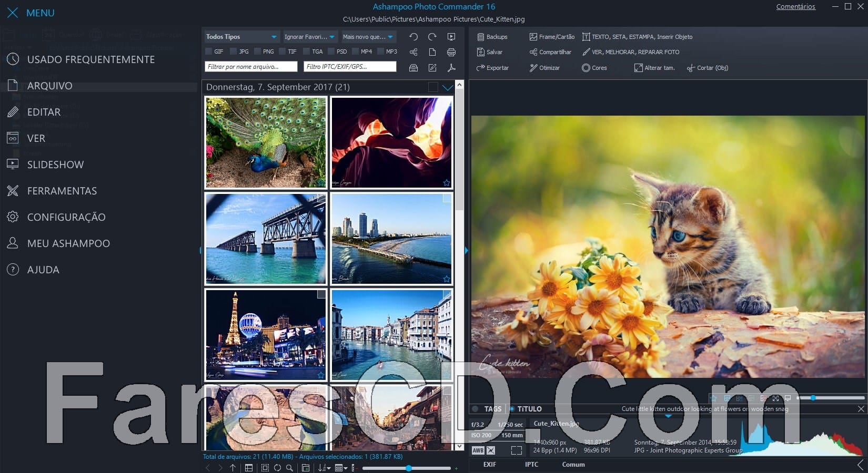
Task: Click the Backups button
Action: (x=492, y=37)
